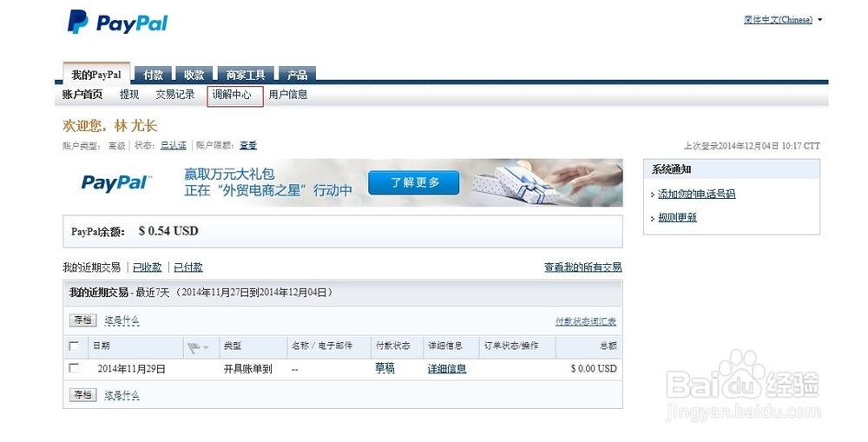Go to 账户首页 submenu
This screenshot has height=442, width=868.
(82, 95)
